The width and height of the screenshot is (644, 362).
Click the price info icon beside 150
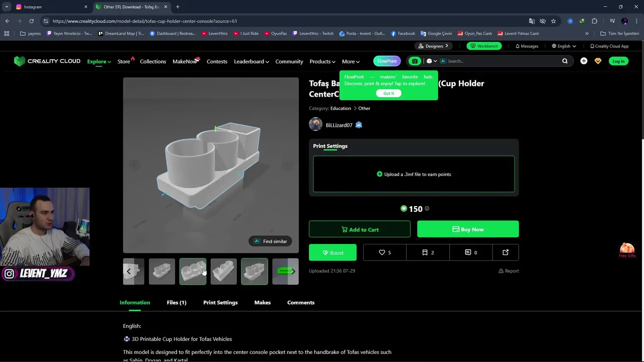tap(427, 209)
